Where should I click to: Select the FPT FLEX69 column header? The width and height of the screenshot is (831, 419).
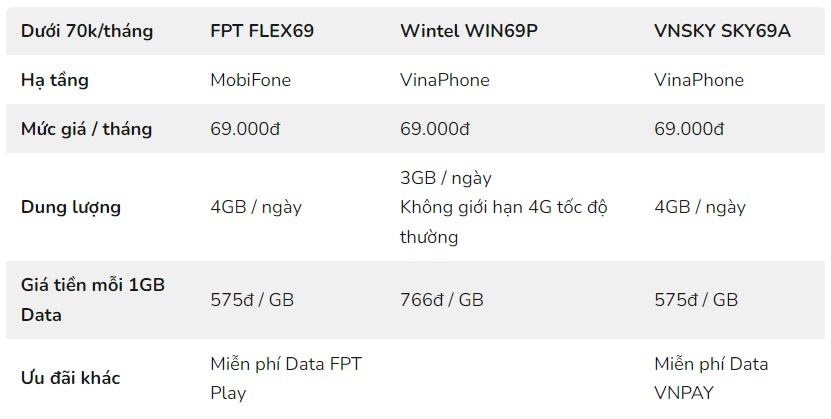pos(262,31)
